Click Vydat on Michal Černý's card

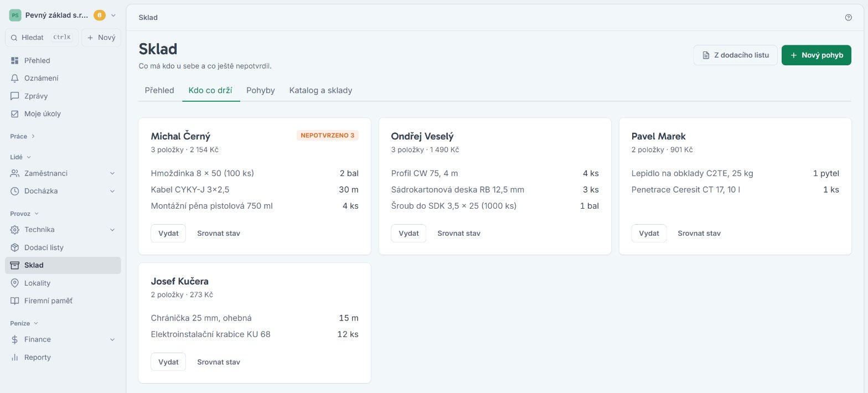(x=168, y=233)
